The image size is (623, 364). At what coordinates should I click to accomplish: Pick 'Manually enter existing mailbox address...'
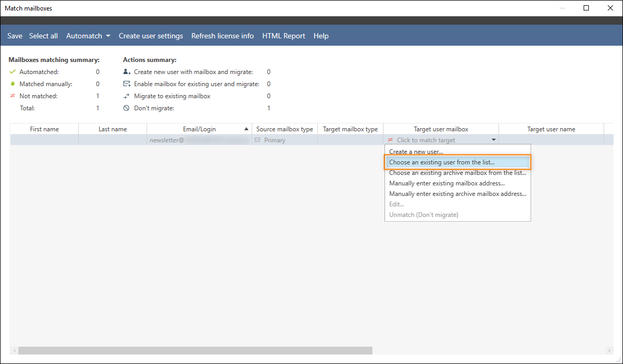[458, 183]
